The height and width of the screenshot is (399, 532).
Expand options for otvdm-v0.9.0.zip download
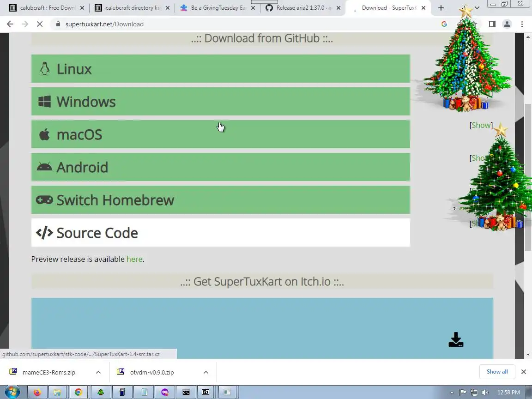pos(206,372)
